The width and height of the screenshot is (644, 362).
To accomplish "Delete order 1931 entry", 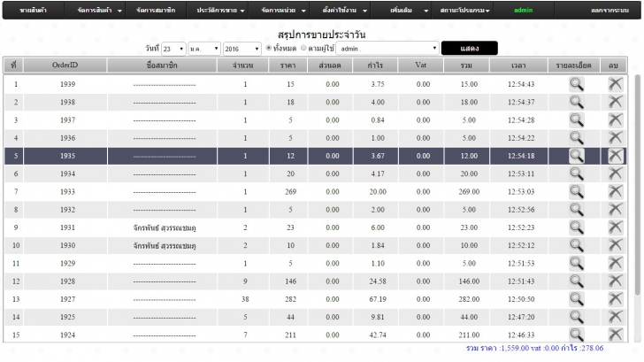I will pos(616,227).
